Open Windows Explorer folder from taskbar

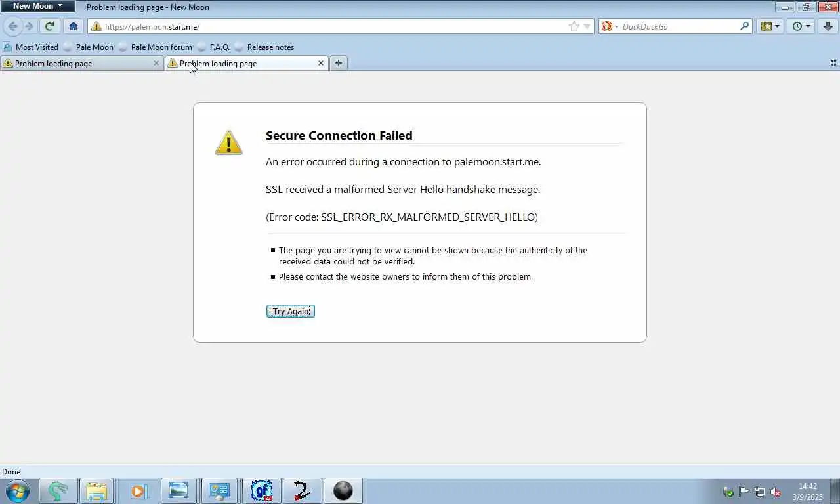[x=96, y=491]
